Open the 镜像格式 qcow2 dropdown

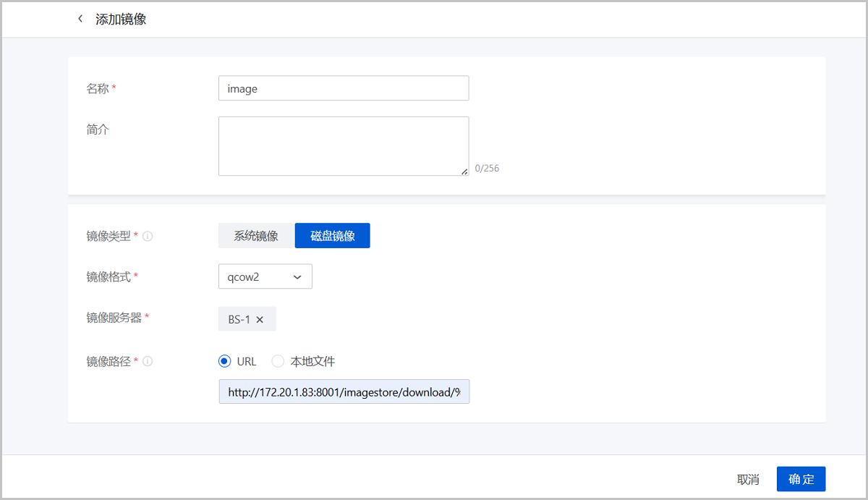coord(265,276)
